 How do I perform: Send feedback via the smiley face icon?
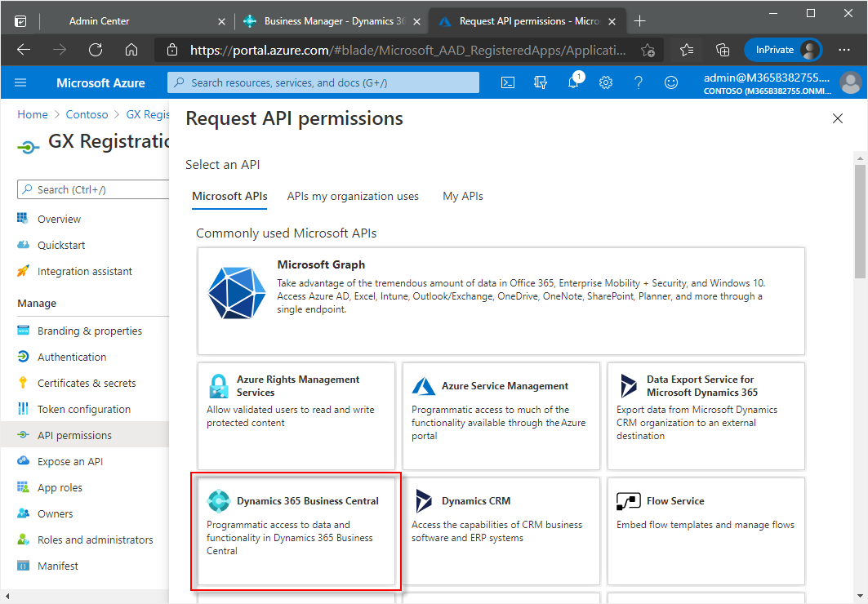(x=670, y=82)
